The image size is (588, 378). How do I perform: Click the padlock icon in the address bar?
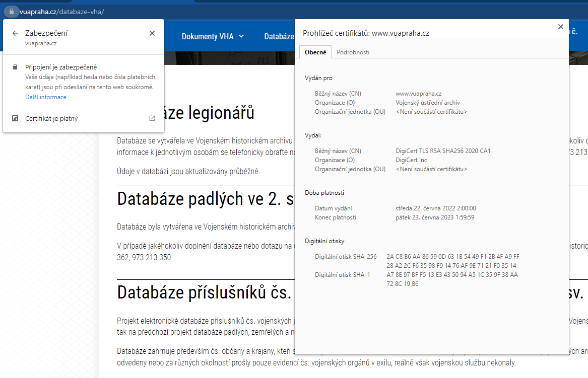(x=12, y=11)
